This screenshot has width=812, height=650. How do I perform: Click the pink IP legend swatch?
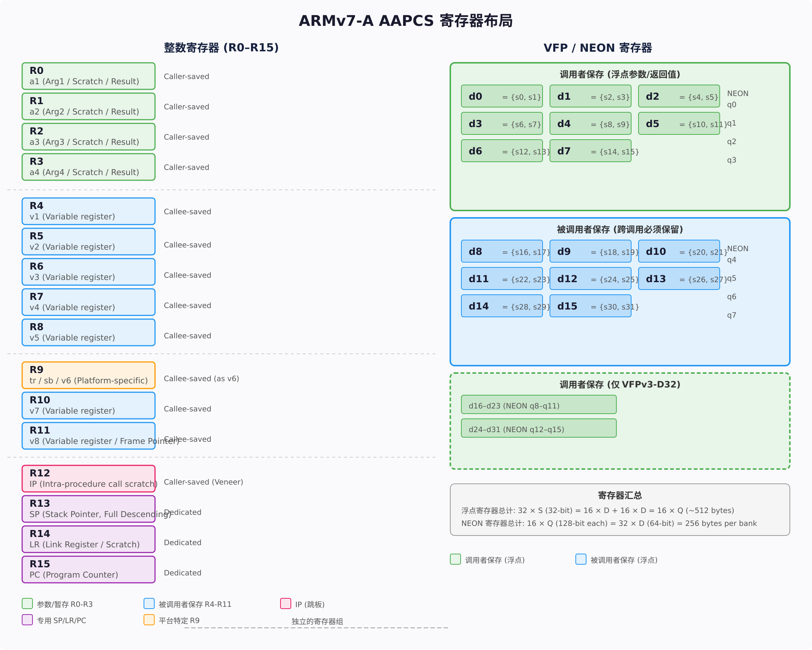[285, 603]
